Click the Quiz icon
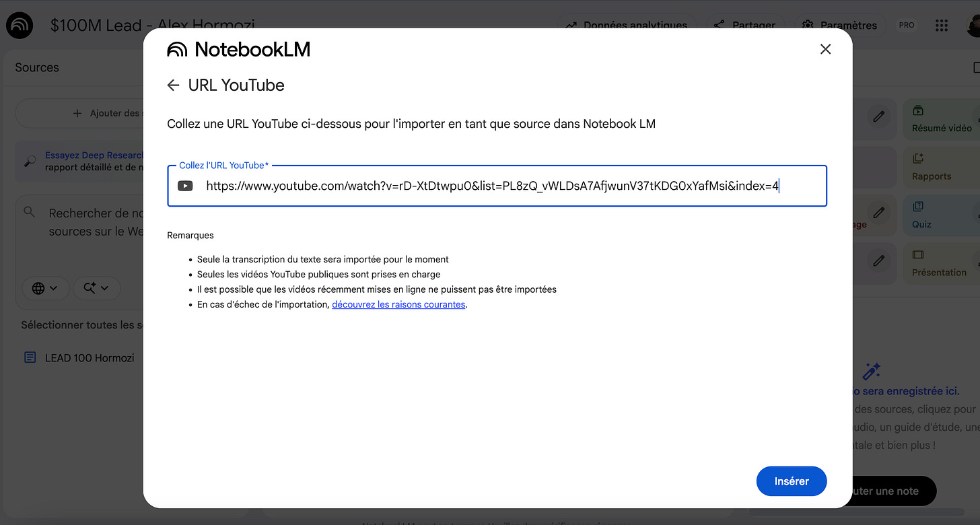Viewport: 980px width, 525px height. 918,207
